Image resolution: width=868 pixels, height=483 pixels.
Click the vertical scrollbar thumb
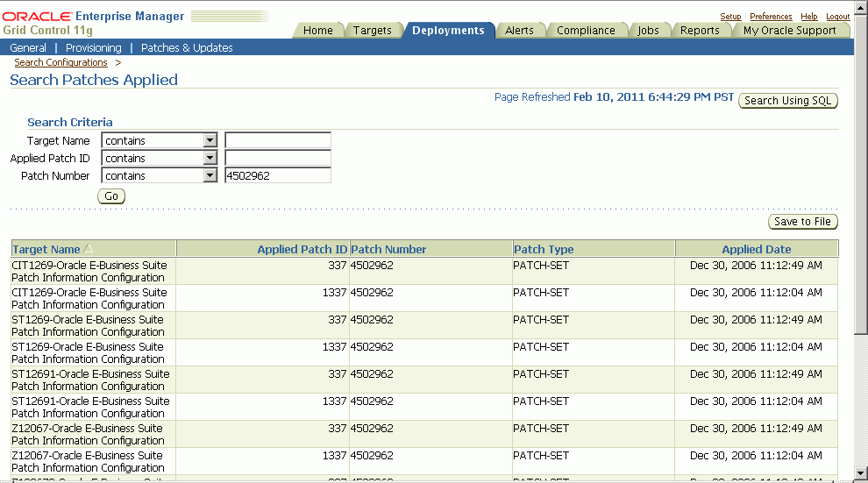861,174
